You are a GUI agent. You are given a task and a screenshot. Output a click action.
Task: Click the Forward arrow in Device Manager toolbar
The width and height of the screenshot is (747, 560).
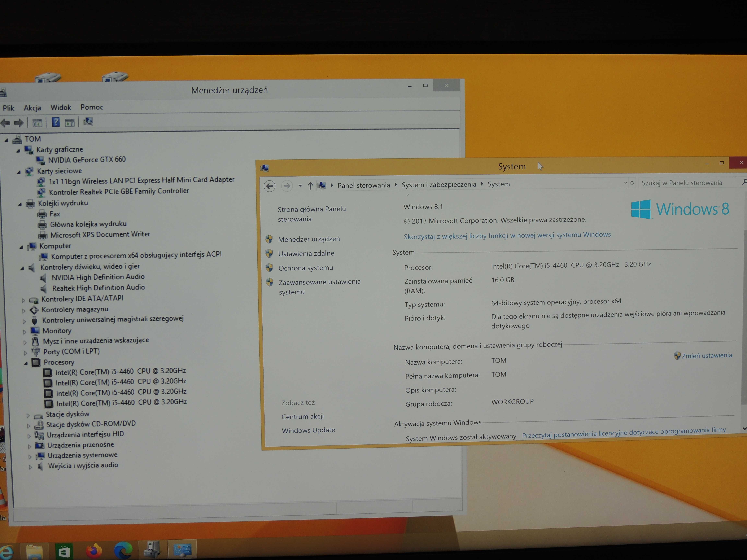tap(19, 122)
